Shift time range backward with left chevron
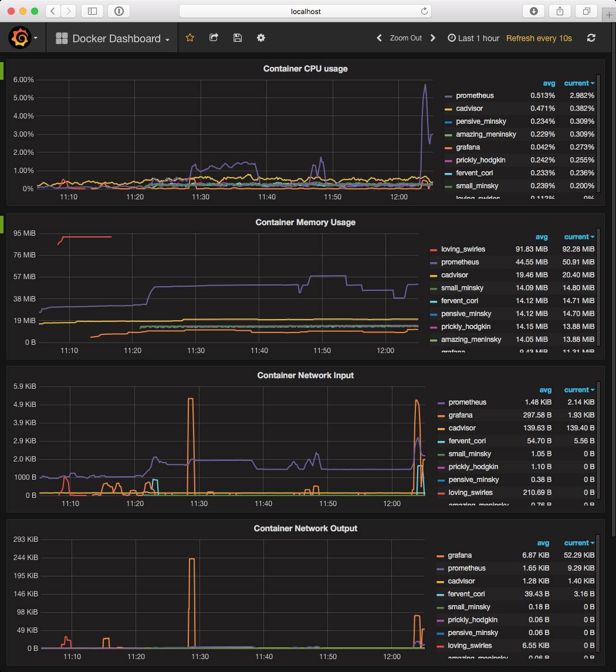The image size is (616, 672). click(x=379, y=38)
